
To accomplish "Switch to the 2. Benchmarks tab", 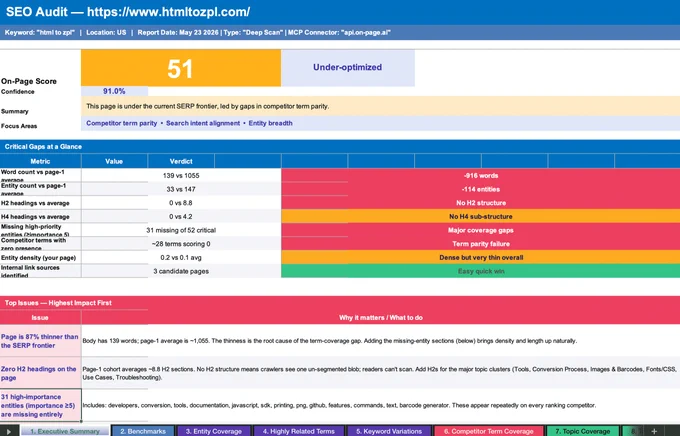I will coord(143,431).
